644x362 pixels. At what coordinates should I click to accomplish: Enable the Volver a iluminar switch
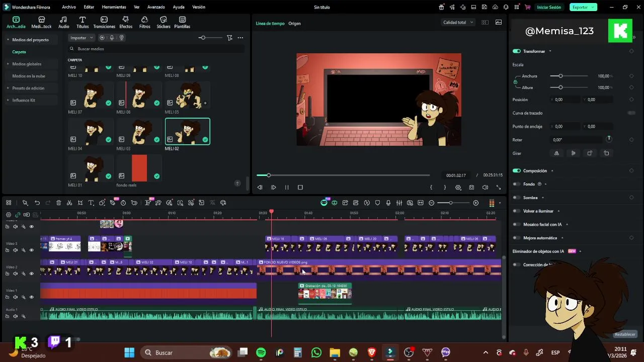(x=516, y=211)
